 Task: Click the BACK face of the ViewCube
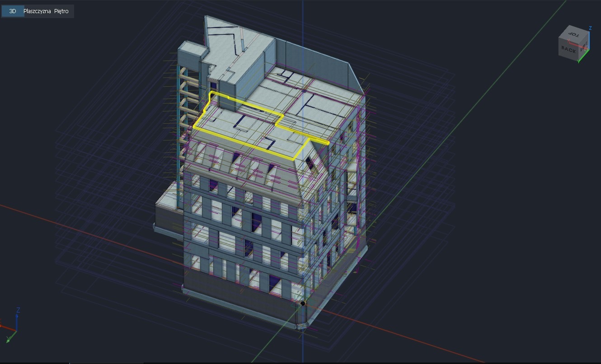[x=568, y=50]
